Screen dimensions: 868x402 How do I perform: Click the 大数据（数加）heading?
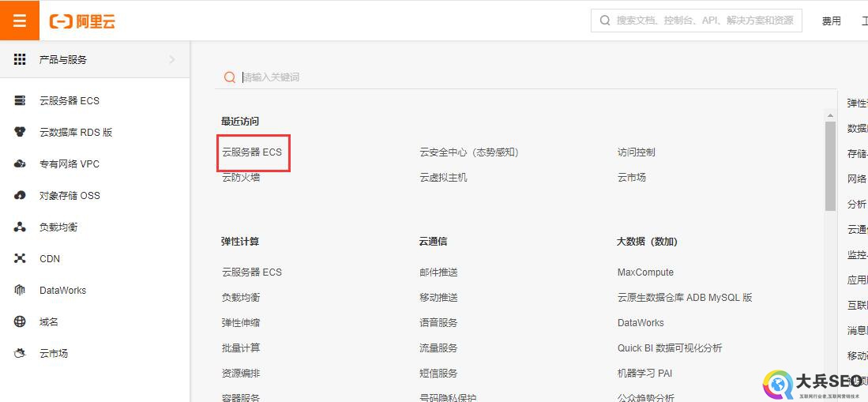(x=647, y=242)
